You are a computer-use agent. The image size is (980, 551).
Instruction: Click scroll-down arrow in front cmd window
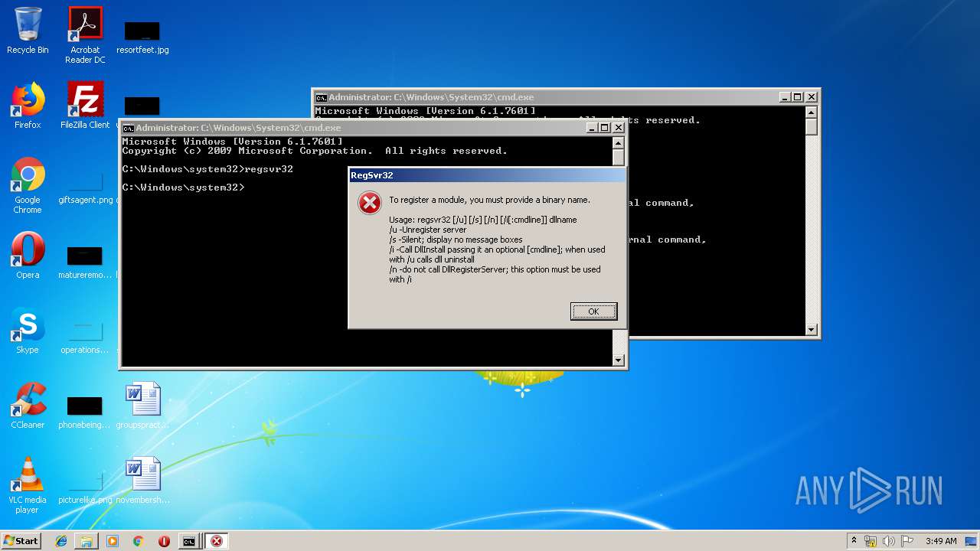[x=619, y=360]
